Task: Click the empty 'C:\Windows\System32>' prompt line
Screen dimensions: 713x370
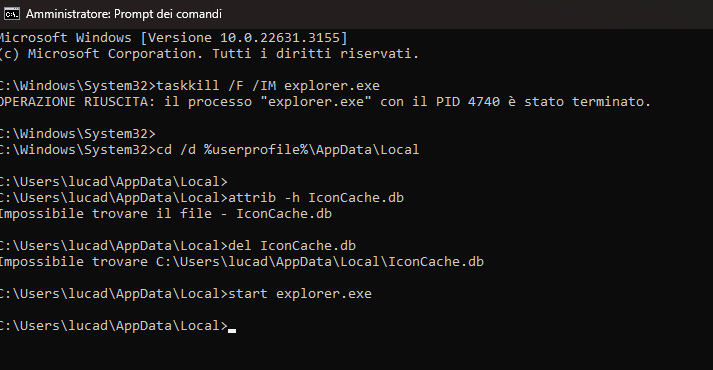Action: (78, 134)
